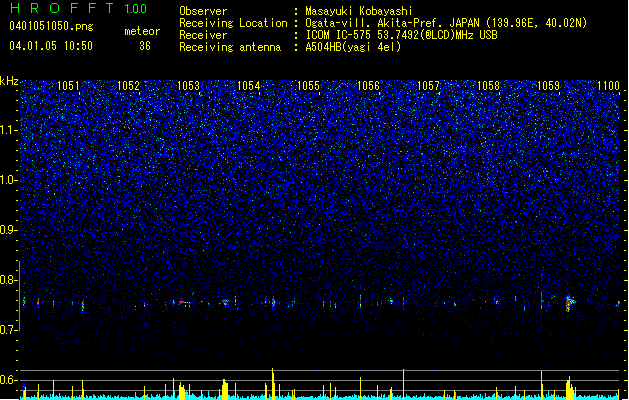Click the Receiver label

pyautogui.click(x=203, y=35)
